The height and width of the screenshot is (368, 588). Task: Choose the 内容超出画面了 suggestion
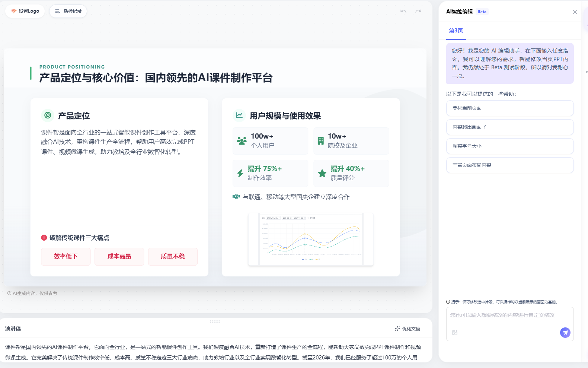tap(510, 127)
